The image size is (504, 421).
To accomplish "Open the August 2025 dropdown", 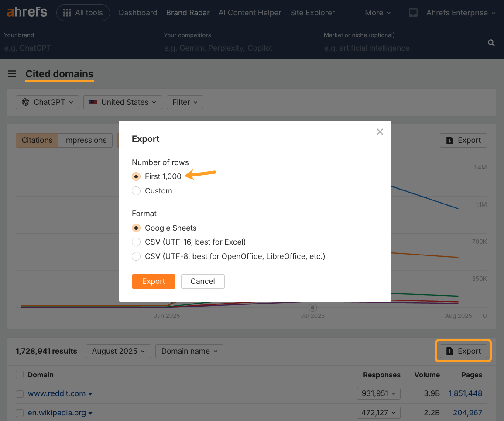I will 118,351.
